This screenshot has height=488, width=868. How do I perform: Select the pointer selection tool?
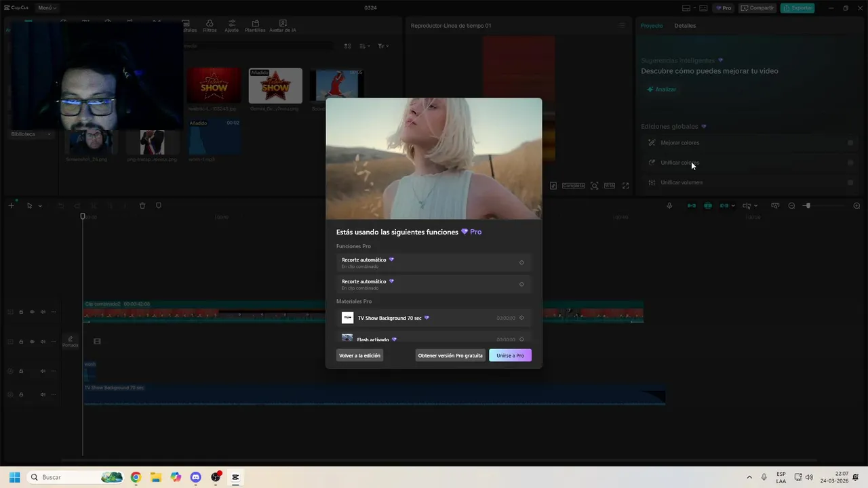pyautogui.click(x=29, y=205)
